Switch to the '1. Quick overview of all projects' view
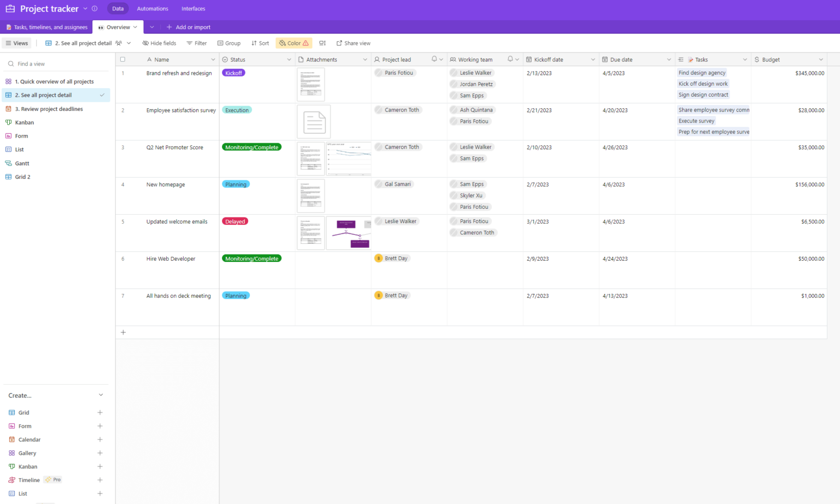840x504 pixels. click(55, 81)
